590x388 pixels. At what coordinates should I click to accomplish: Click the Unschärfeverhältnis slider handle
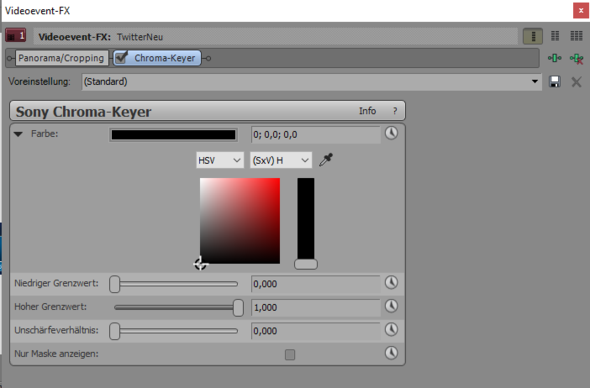click(x=114, y=331)
